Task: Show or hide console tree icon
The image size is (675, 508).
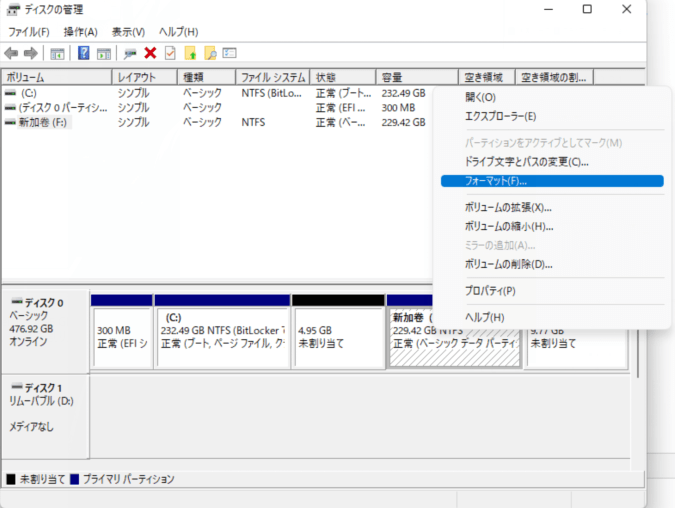Action: tap(57, 54)
